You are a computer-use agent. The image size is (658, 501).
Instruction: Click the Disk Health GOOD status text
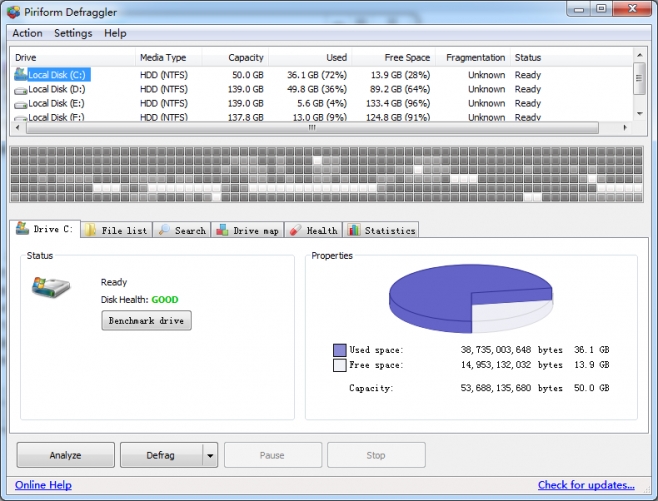point(165,300)
